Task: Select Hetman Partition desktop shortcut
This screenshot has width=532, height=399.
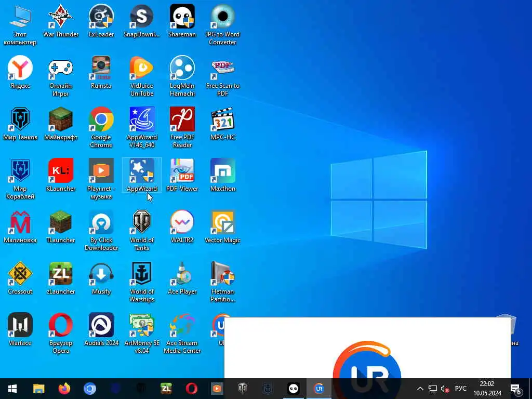Action: point(222,282)
